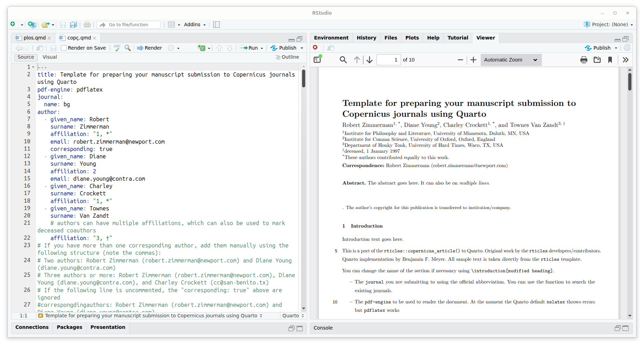Viewport: 644px width, 346px height.
Task: Open the Environment tab
Action: click(x=331, y=38)
